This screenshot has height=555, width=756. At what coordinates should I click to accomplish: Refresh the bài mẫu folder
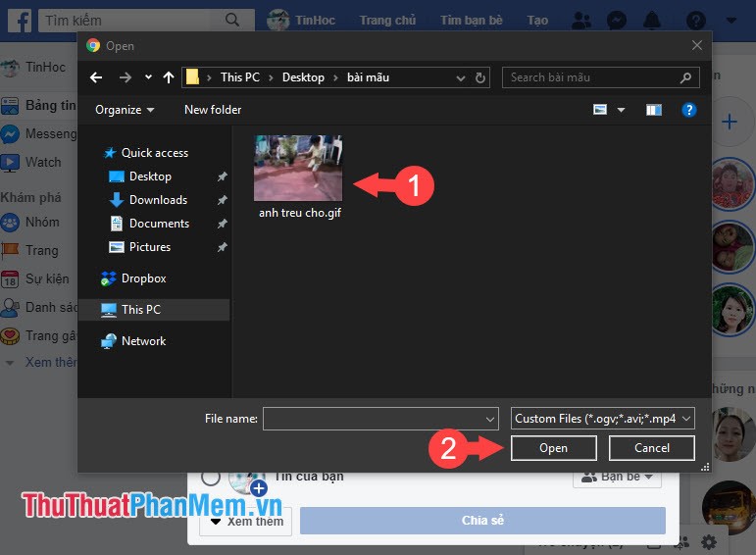[480, 77]
